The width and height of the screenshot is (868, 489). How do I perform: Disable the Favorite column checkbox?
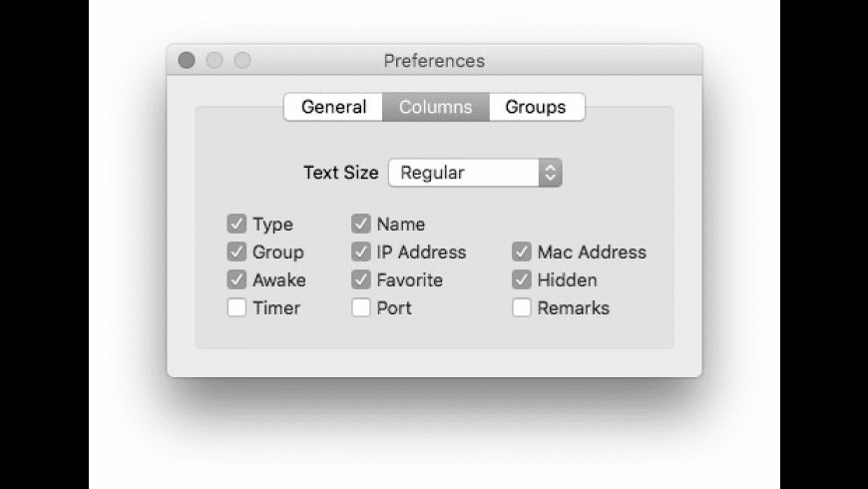click(x=361, y=279)
